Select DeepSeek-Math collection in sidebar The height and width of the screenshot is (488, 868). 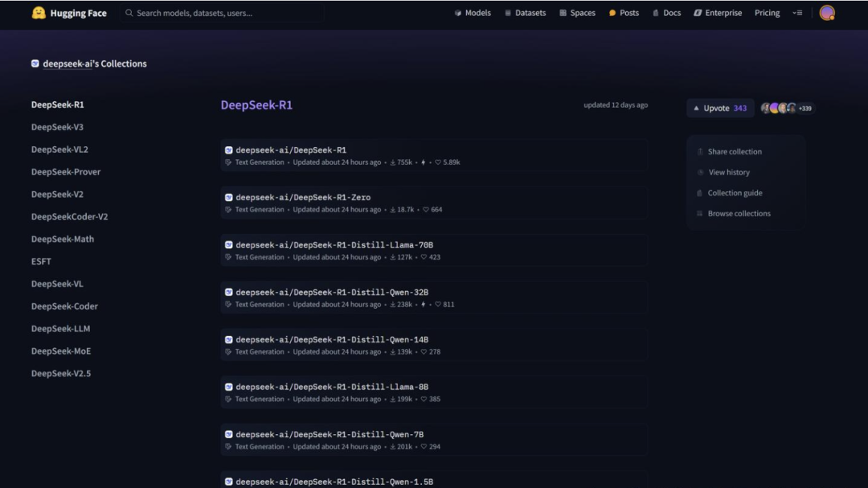63,240
